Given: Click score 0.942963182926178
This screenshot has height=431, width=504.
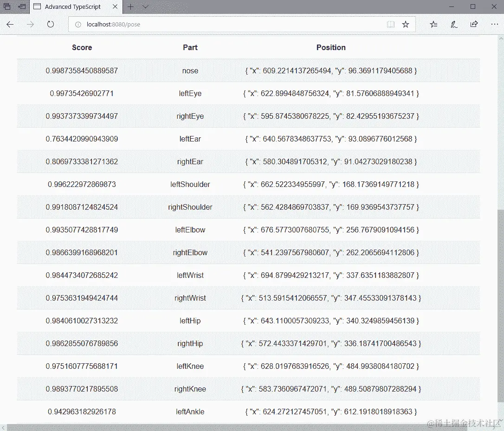Looking at the screenshot, I should (x=82, y=412).
